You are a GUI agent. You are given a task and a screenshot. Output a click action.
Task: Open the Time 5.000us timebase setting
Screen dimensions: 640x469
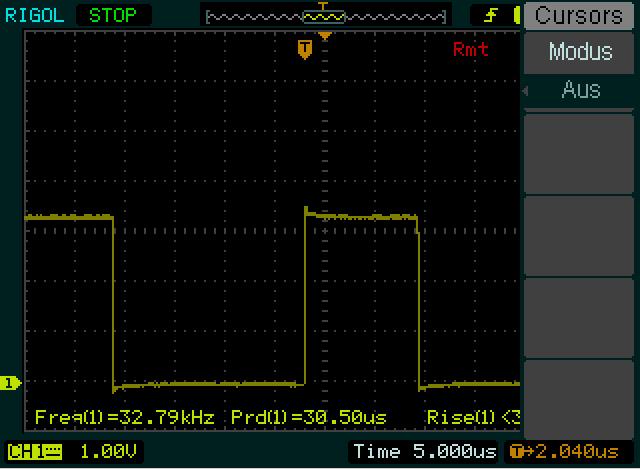coord(425,452)
